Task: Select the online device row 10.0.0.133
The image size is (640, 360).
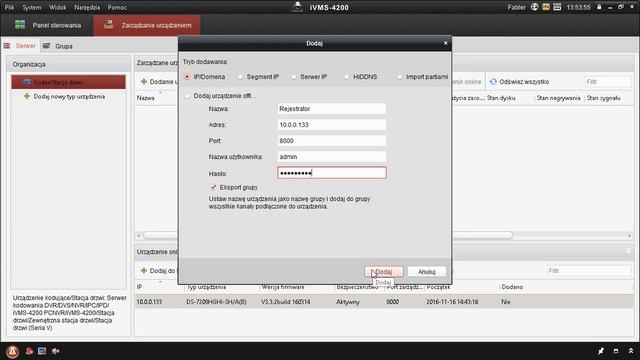Action: coord(384,302)
